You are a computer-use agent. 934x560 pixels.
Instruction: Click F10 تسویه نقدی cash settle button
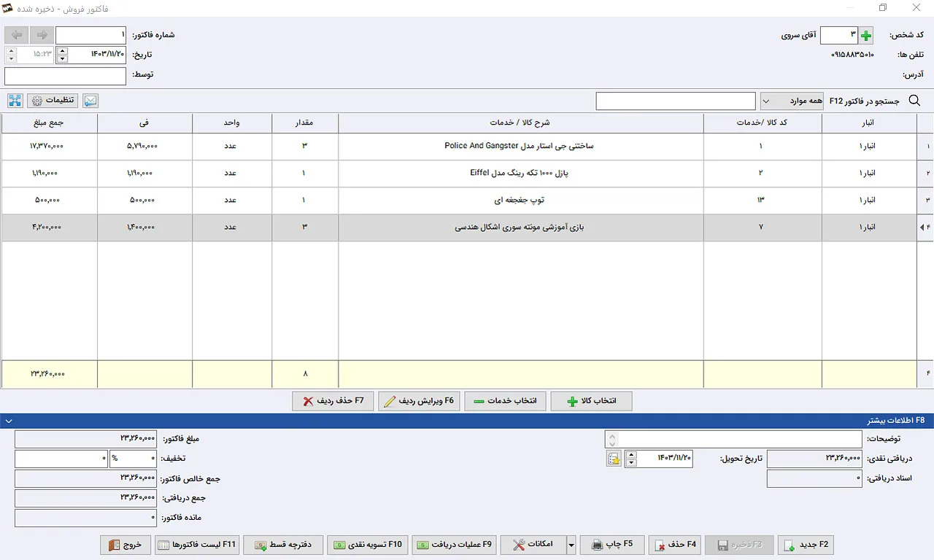368,545
